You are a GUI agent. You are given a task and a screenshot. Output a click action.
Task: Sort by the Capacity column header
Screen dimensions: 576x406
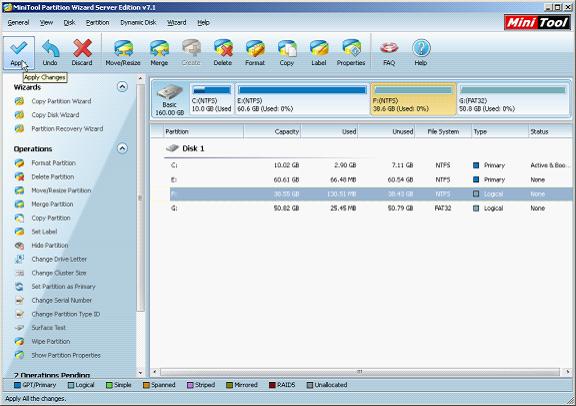[x=272, y=132]
